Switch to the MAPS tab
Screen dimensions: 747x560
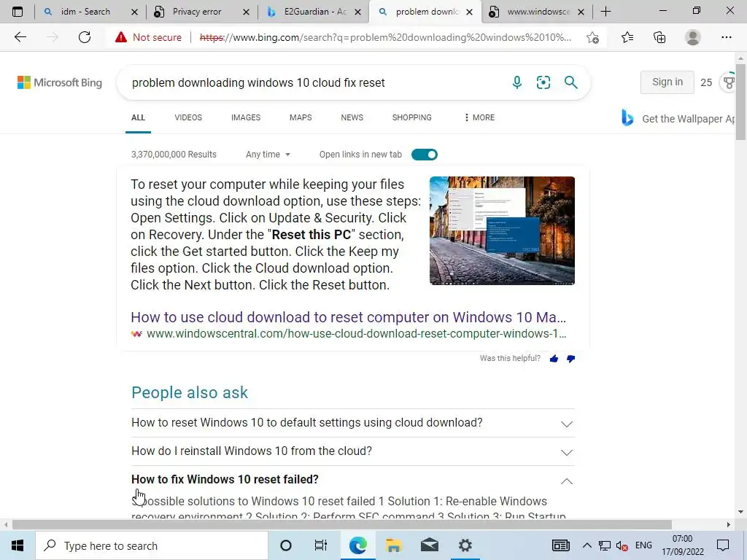tap(301, 117)
